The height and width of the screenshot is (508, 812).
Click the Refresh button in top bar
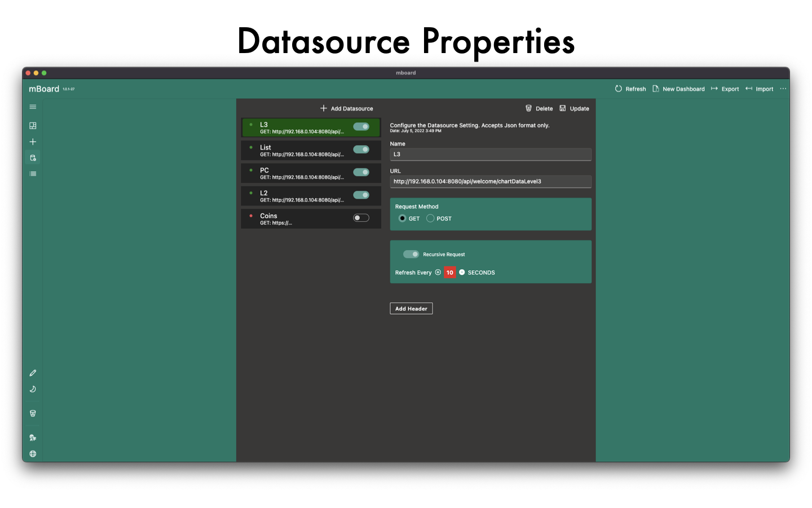[x=630, y=89]
